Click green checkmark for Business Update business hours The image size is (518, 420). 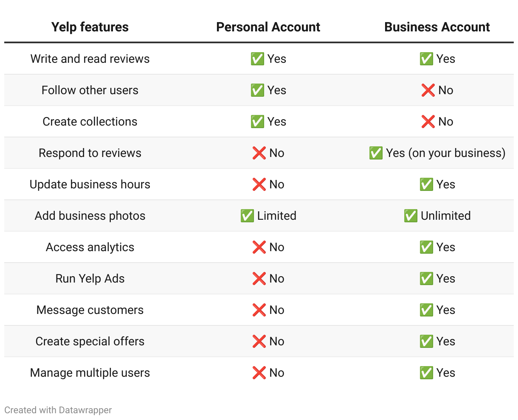coord(426,184)
